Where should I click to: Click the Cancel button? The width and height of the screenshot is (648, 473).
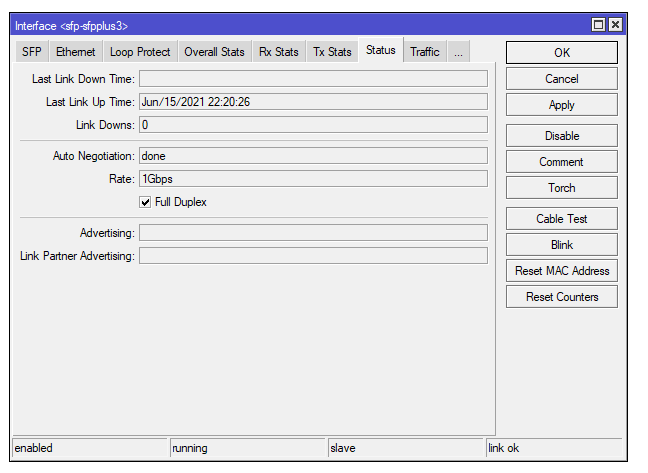562,78
